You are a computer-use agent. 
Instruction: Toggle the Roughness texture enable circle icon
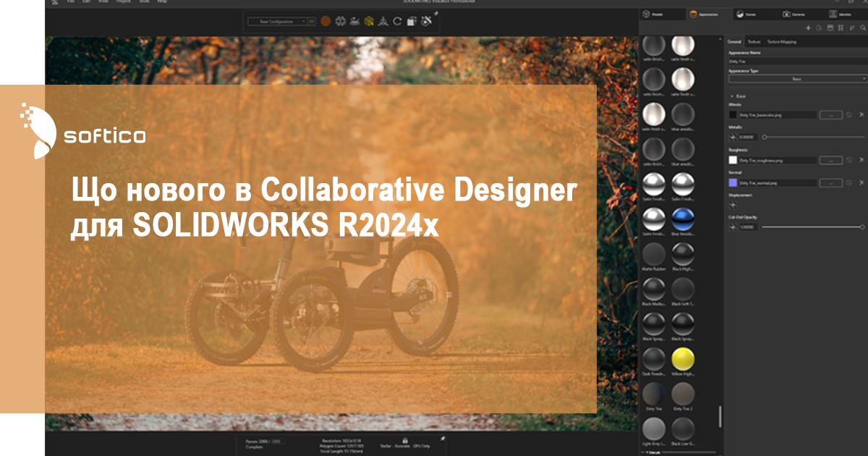point(849,160)
